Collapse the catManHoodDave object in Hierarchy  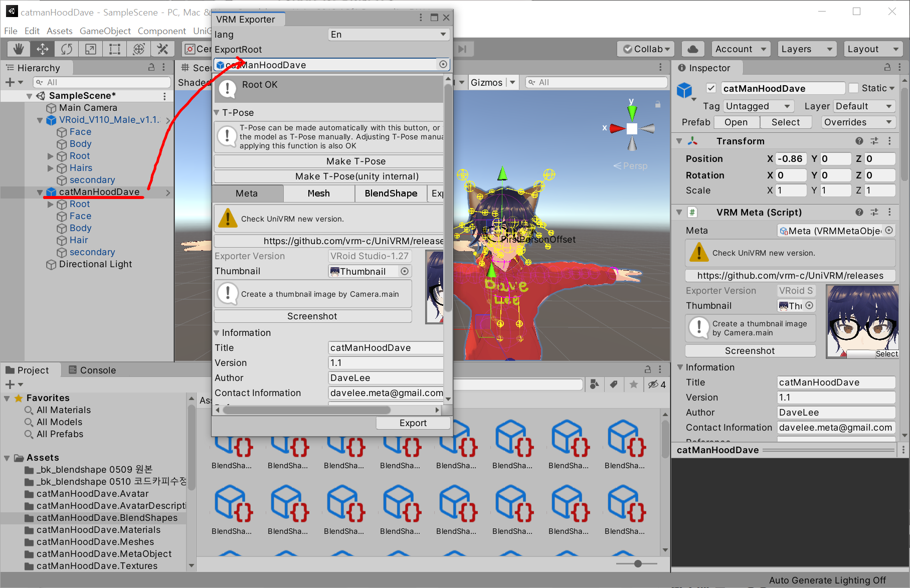[x=40, y=192]
